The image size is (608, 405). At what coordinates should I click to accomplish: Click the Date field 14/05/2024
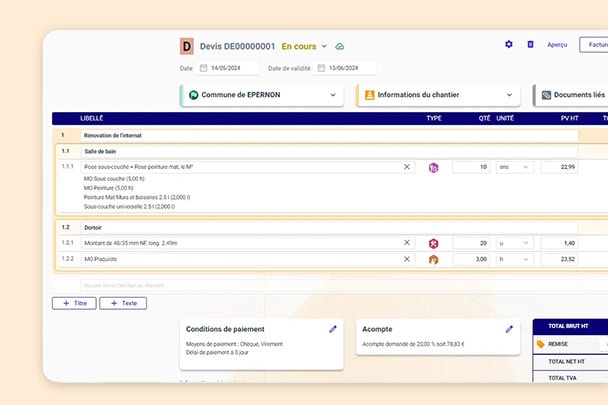(227, 68)
